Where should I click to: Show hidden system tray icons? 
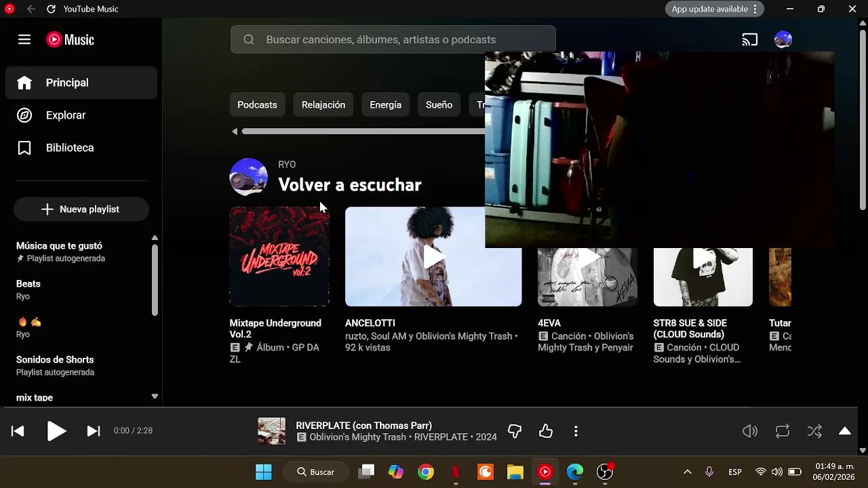(687, 472)
